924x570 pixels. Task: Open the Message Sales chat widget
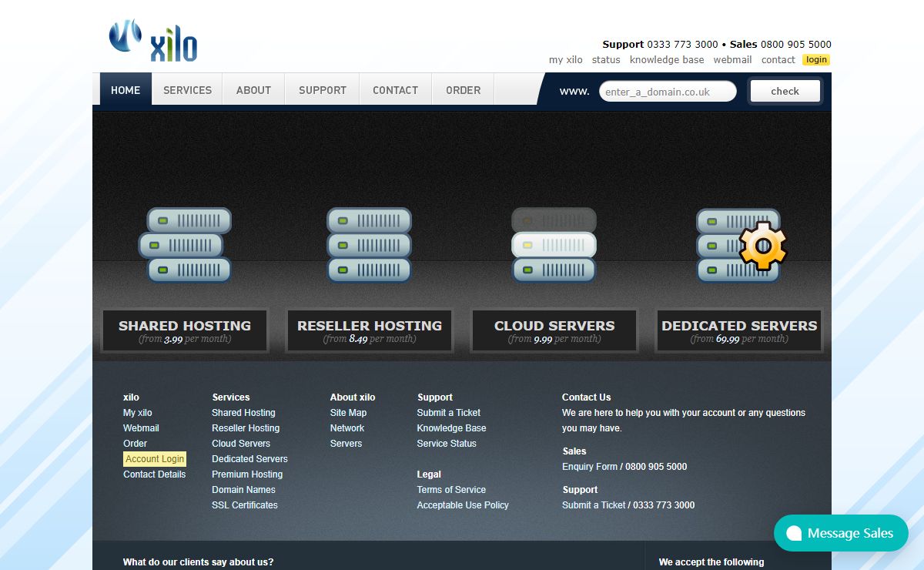[841, 533]
